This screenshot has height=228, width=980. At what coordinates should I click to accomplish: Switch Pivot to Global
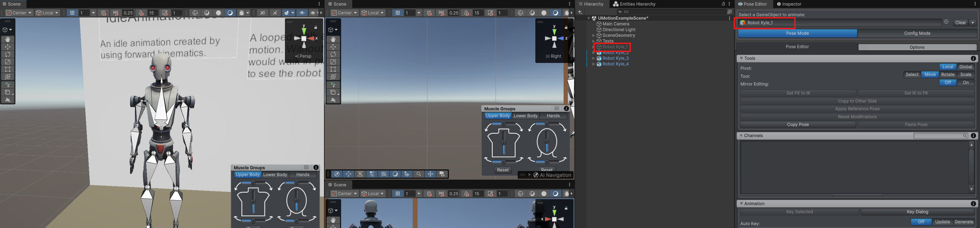pos(965,67)
